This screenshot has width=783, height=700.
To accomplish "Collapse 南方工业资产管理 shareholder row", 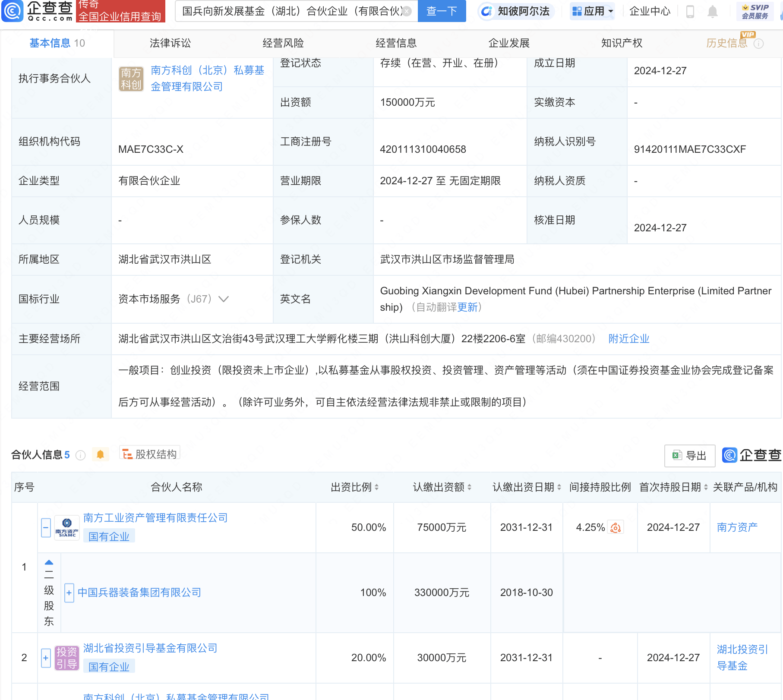I will 46,527.
